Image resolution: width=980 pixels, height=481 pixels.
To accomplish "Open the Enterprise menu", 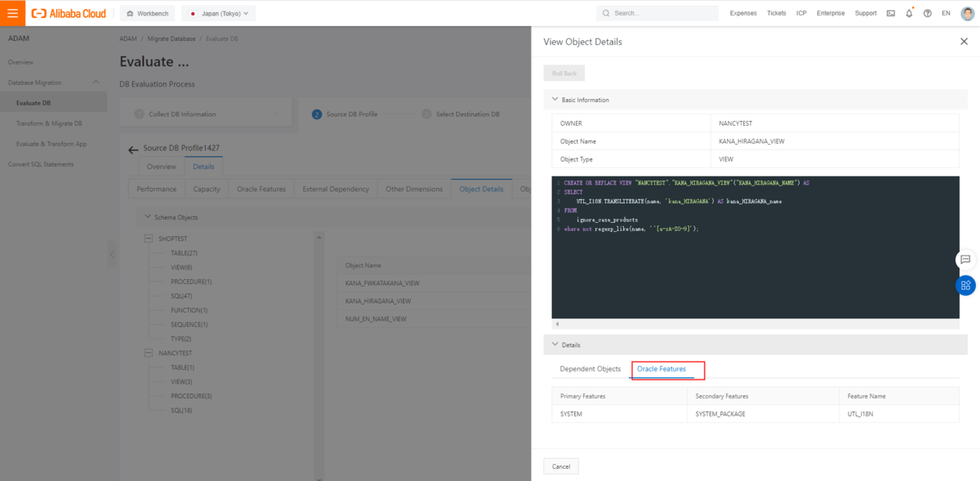I will (x=831, y=13).
